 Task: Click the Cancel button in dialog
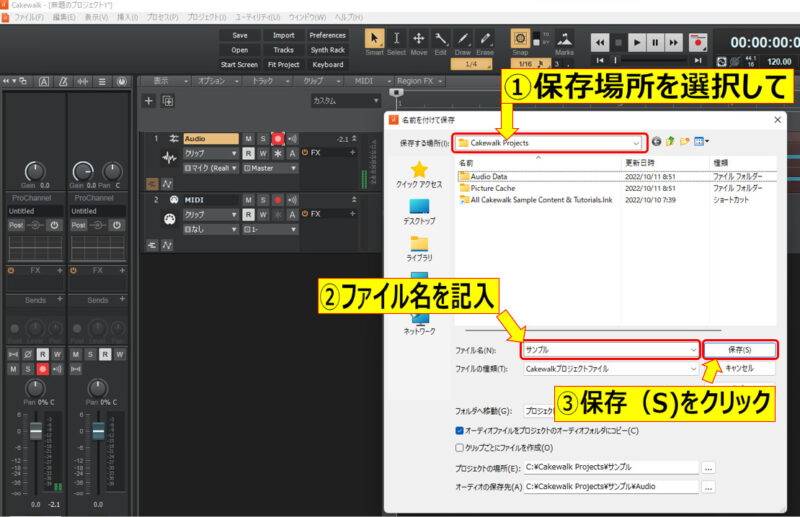coord(740,368)
